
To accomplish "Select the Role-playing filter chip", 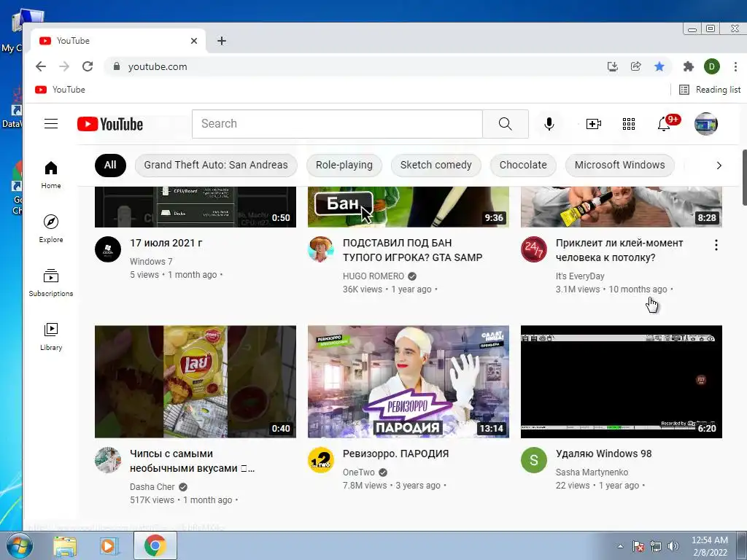I will pos(344,165).
